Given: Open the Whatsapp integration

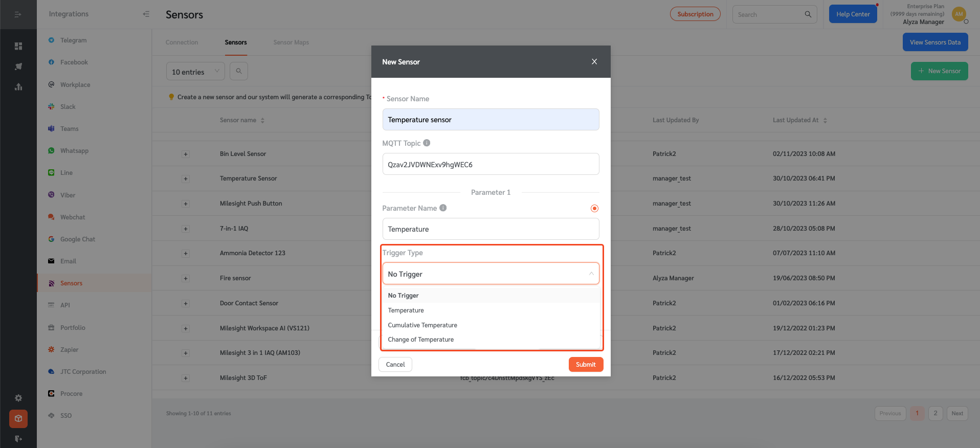Looking at the screenshot, I should (74, 151).
